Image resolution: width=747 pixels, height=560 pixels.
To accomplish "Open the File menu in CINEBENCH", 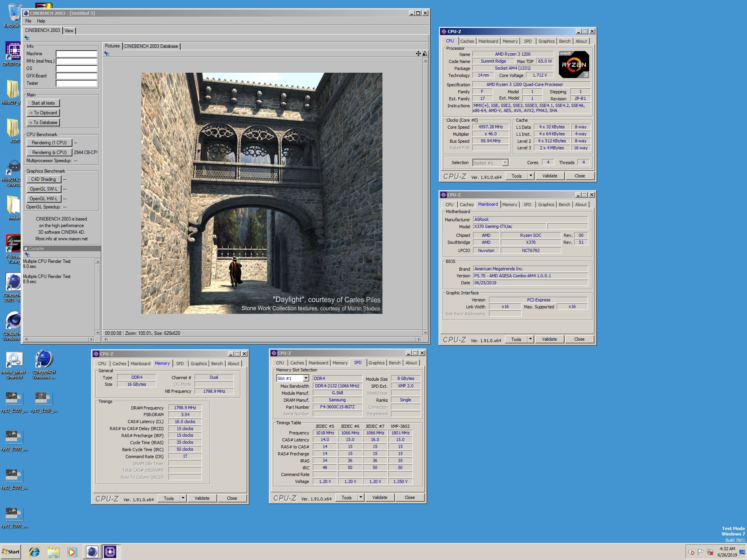I will [28, 21].
